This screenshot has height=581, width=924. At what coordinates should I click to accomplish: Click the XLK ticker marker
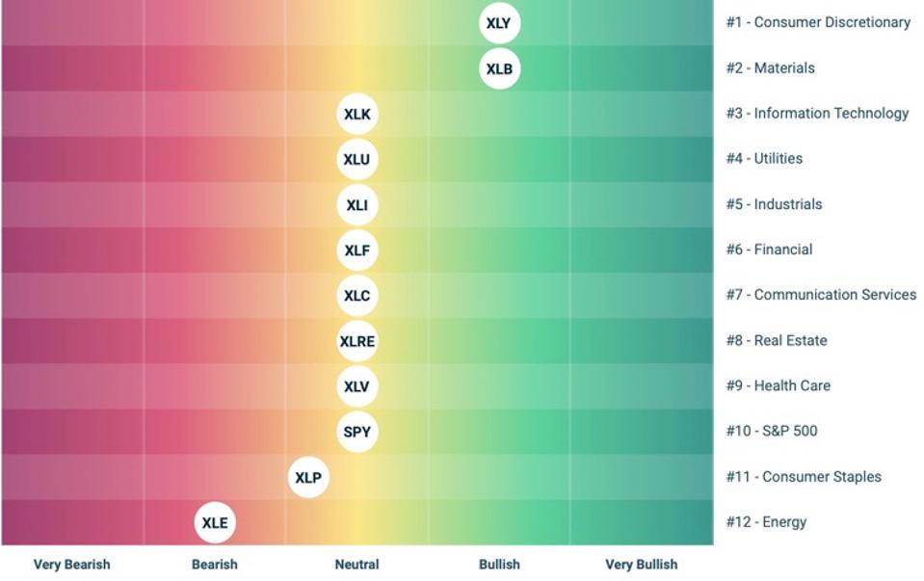coord(356,114)
